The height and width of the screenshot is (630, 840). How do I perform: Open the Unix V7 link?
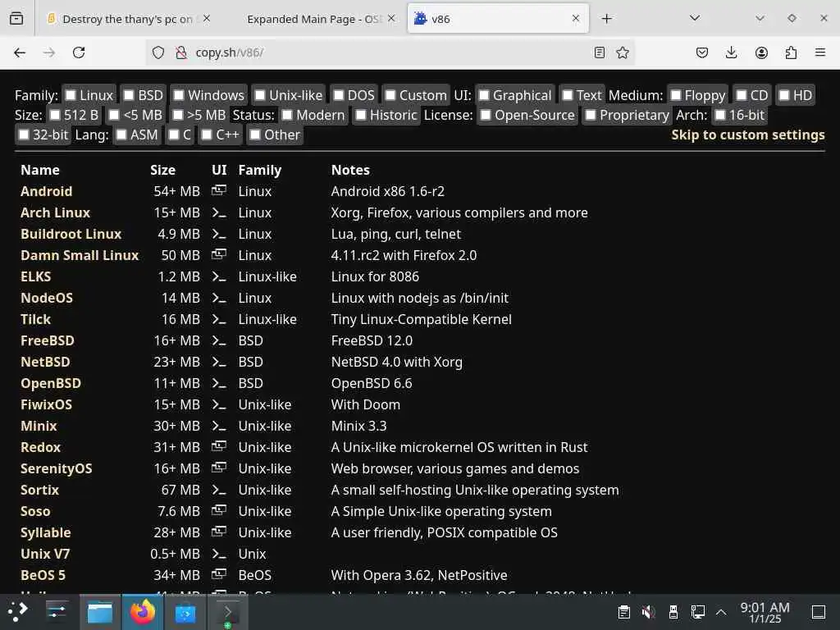45,554
